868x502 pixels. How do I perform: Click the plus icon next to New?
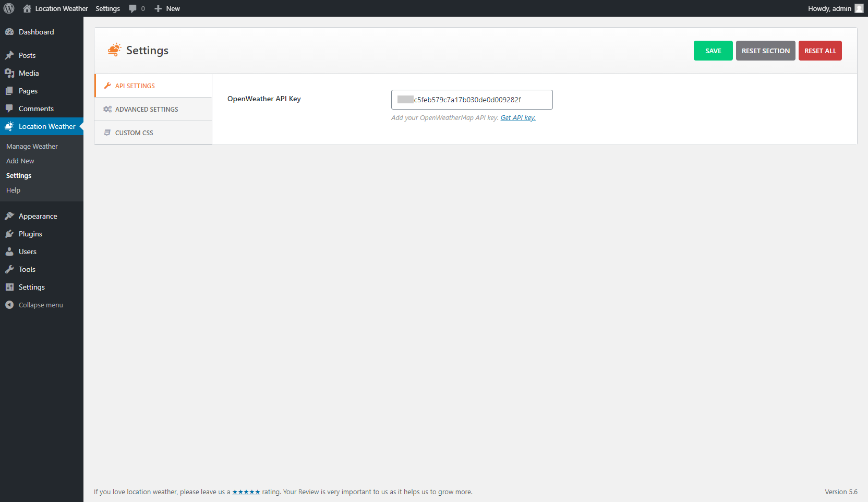click(158, 8)
